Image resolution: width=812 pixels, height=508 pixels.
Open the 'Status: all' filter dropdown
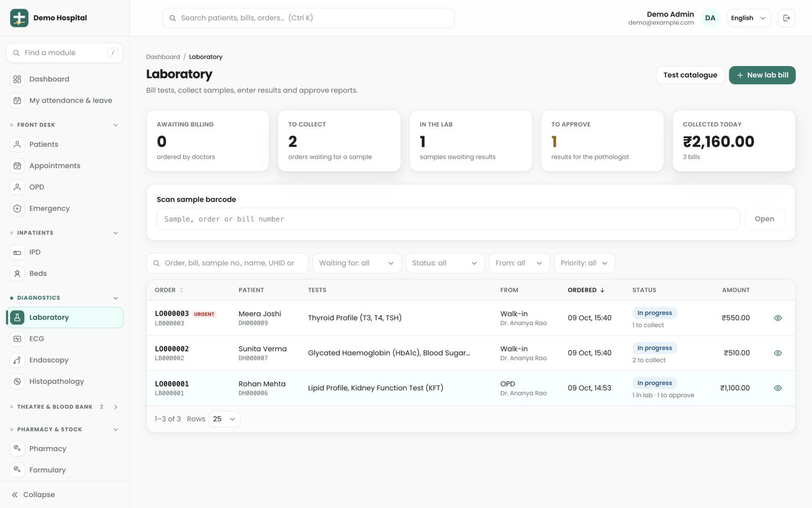445,263
